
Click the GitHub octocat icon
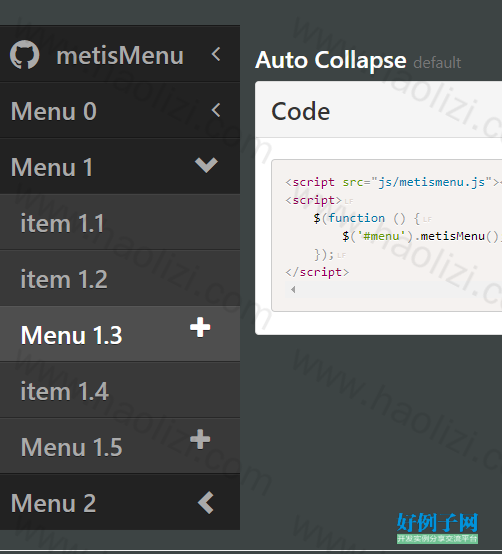coord(24,55)
